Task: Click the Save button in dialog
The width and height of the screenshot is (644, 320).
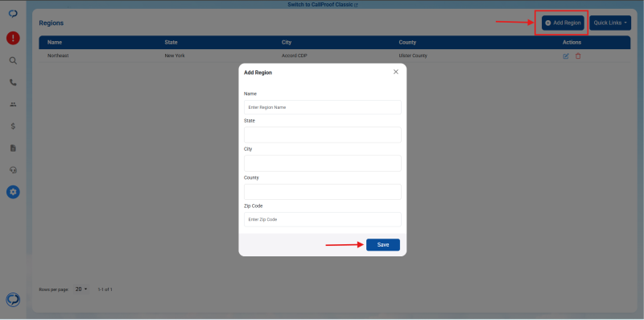Action: coord(383,245)
